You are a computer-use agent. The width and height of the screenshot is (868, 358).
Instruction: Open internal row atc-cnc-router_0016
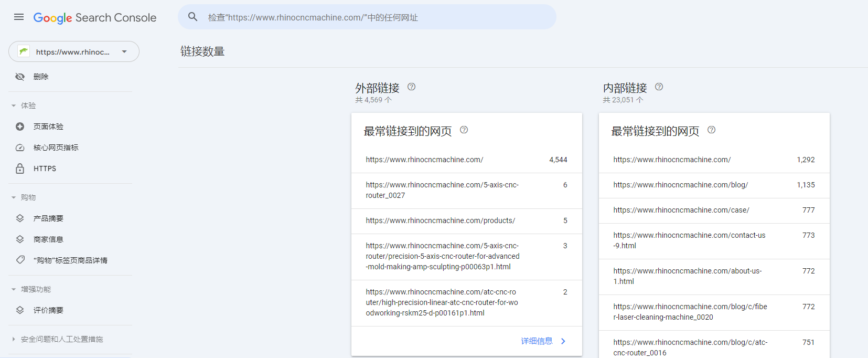point(714,345)
